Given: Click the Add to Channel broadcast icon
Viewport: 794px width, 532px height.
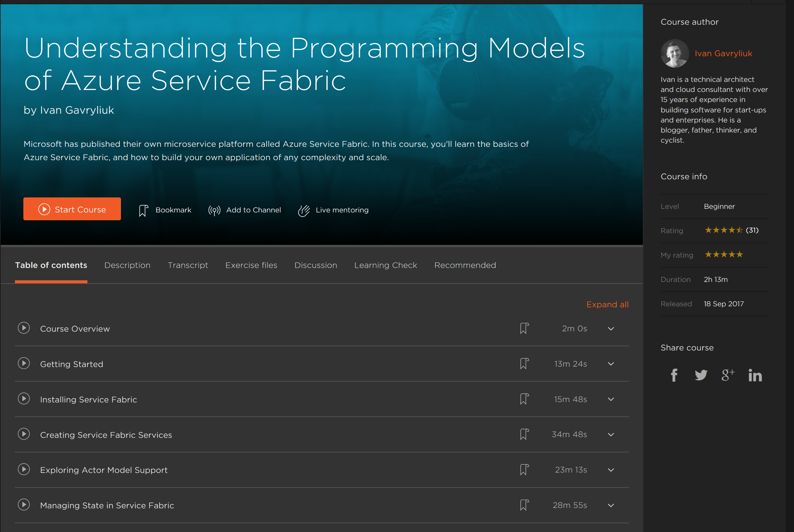Looking at the screenshot, I should coord(214,210).
